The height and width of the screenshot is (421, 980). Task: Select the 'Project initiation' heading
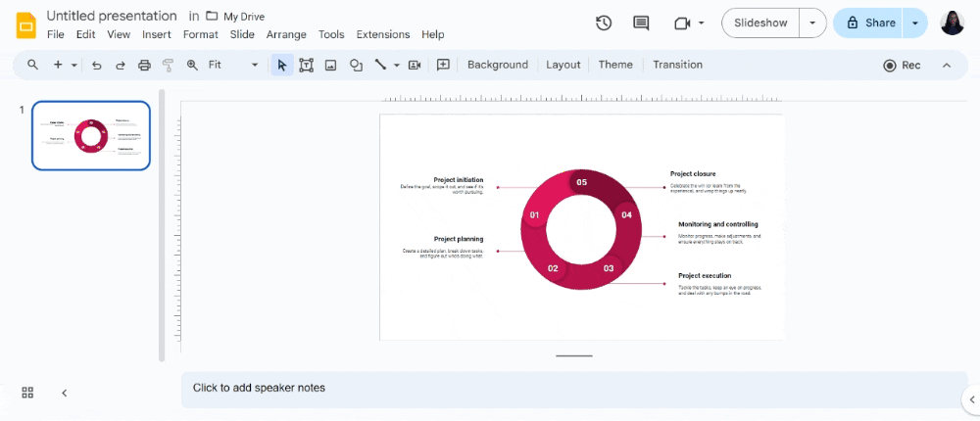[x=459, y=180]
